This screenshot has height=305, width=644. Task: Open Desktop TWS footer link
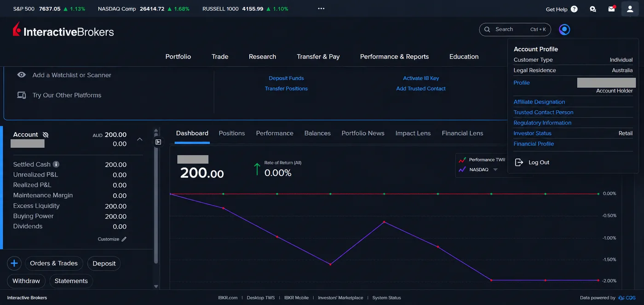point(261,298)
